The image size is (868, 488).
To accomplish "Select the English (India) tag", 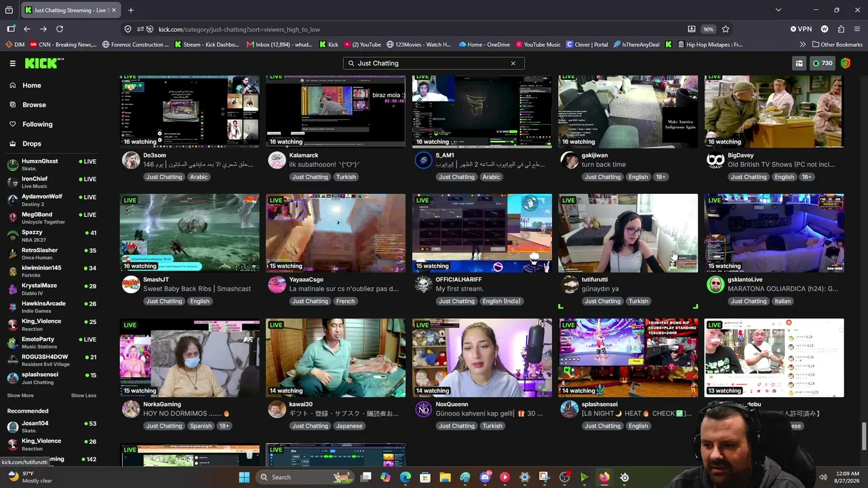I will pos(501,302).
